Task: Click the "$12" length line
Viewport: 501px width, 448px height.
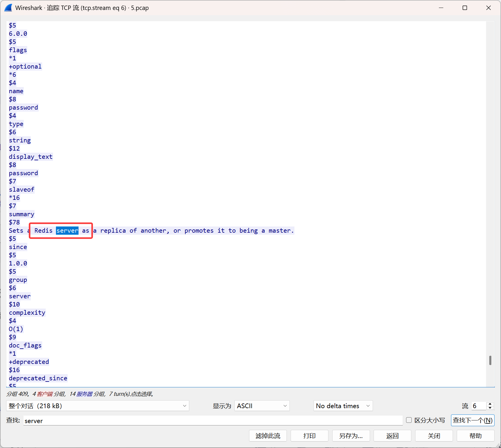Action: click(x=14, y=149)
